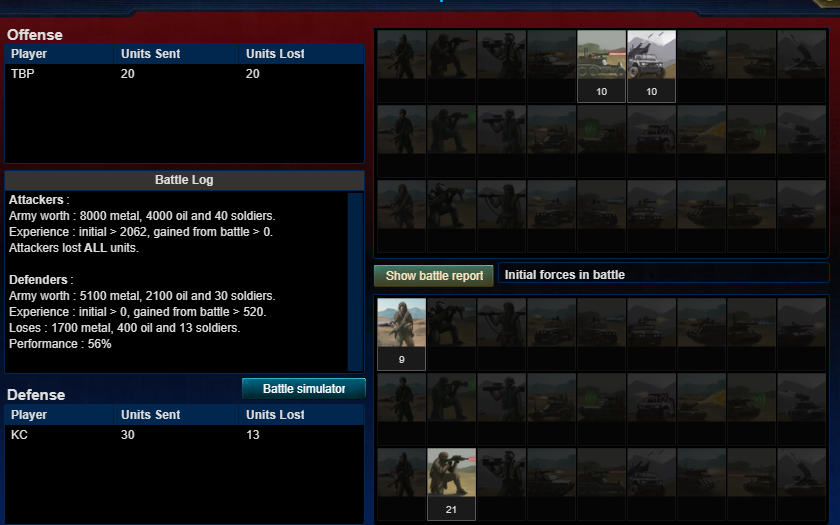Viewport: 840px width, 525px height.
Task: Select the TBP attacker row
Action: click(184, 74)
